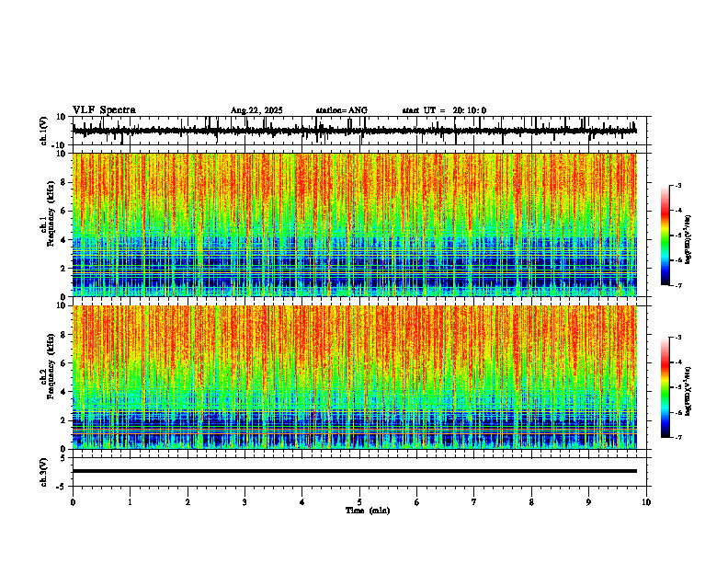Click the "-7" label on ch.1 color bar
The image size is (728, 563).
coord(677,285)
